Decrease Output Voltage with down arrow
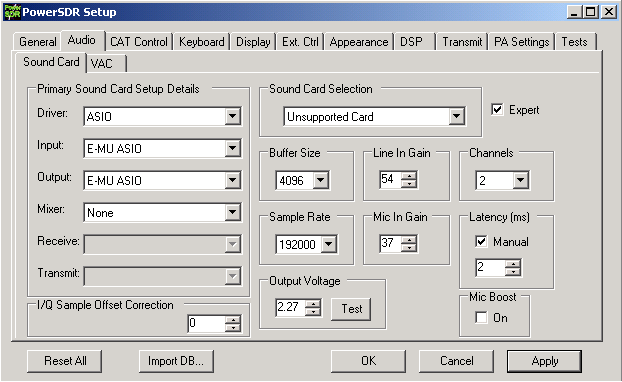The height and width of the screenshot is (382, 622). pos(313,311)
